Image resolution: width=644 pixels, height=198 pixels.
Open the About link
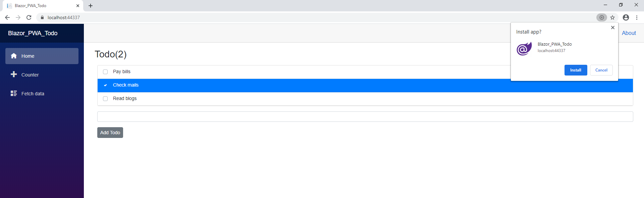tap(629, 33)
